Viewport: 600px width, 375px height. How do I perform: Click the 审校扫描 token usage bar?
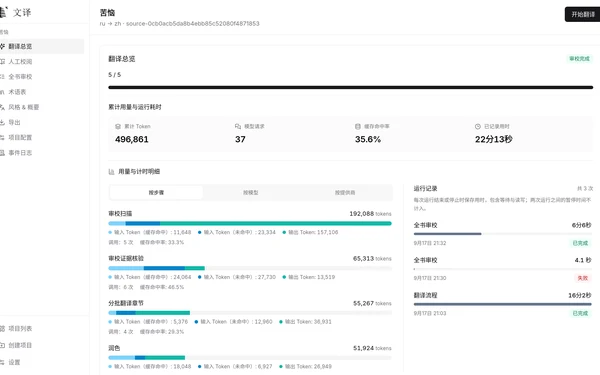tap(250, 223)
